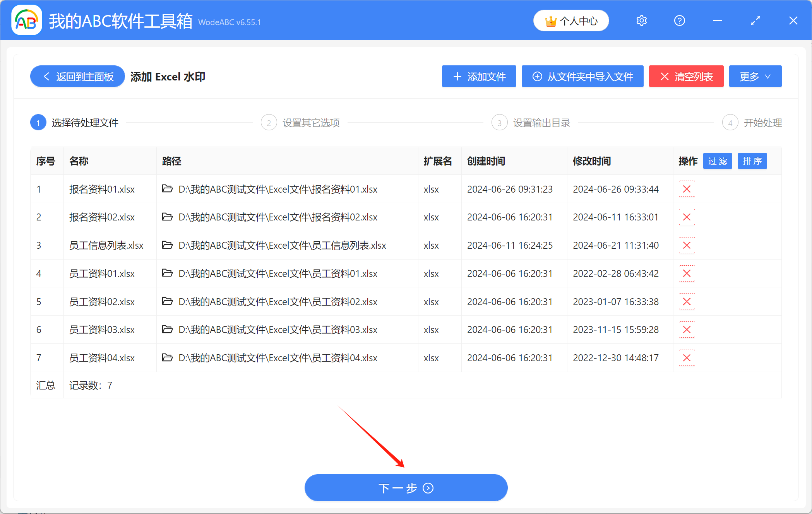812x514 pixels.
Task: Import files from folder via 从文件夹中导入文件
Action: pos(582,76)
